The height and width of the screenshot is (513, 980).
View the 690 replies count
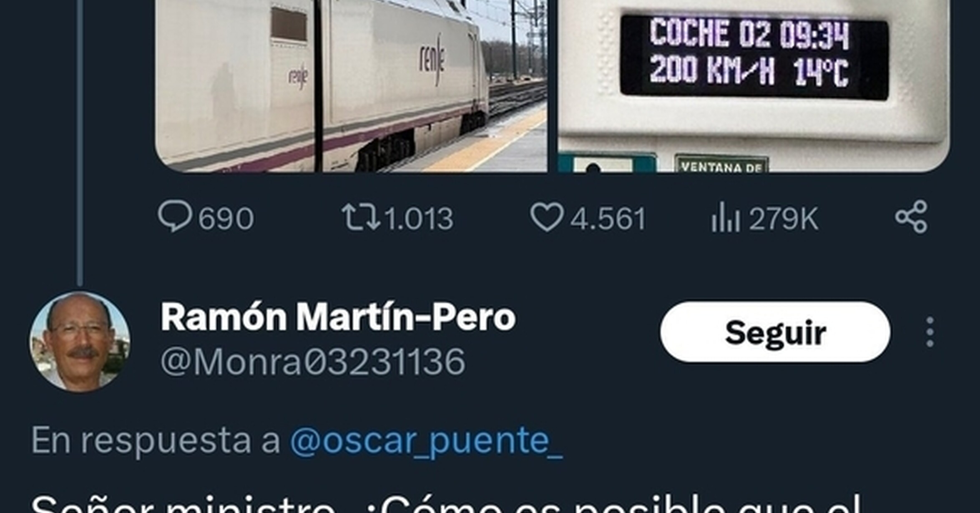(226, 218)
